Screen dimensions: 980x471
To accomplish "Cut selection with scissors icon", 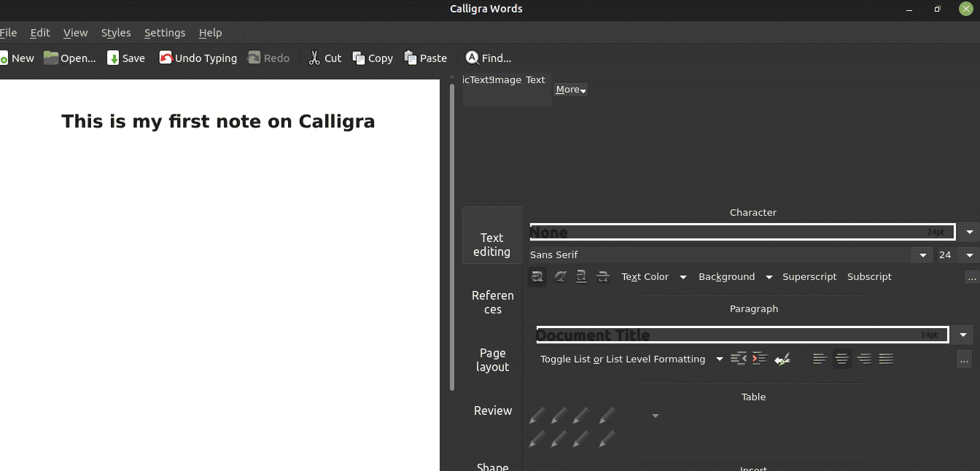I will pyautogui.click(x=324, y=58).
